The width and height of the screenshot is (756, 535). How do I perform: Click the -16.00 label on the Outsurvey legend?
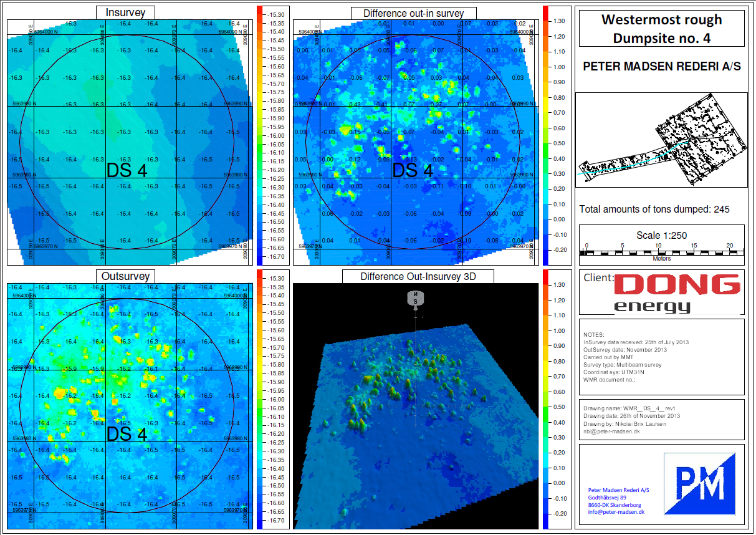click(x=276, y=399)
